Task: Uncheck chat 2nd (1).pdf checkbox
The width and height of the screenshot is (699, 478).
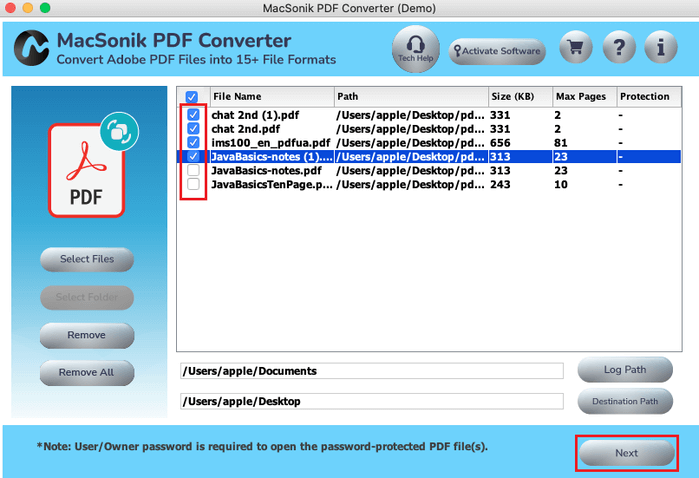Action: pyautogui.click(x=193, y=115)
